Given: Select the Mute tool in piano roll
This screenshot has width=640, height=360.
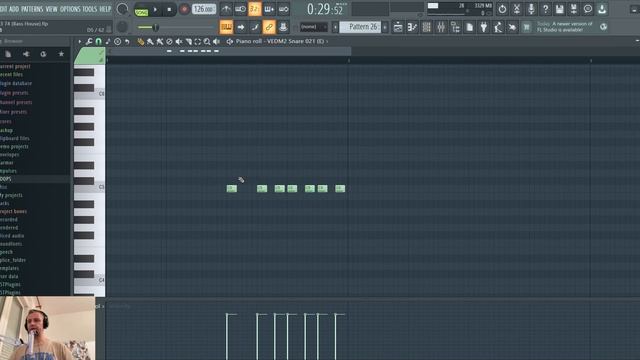Looking at the screenshot, I should pos(179,41).
